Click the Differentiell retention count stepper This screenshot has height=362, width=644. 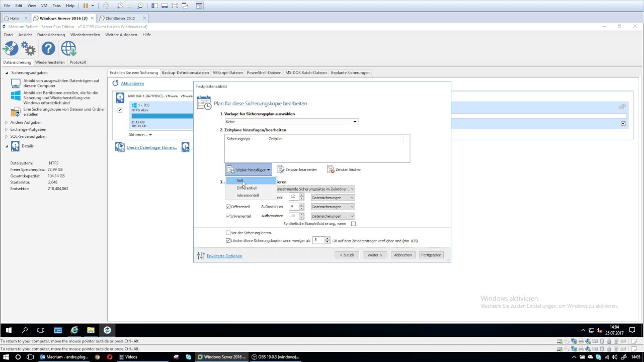coord(301,207)
